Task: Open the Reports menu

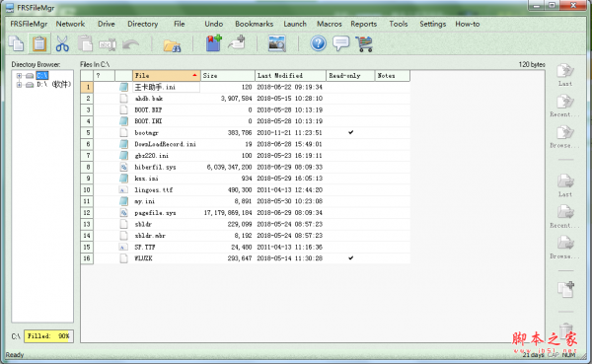Action: tap(363, 24)
